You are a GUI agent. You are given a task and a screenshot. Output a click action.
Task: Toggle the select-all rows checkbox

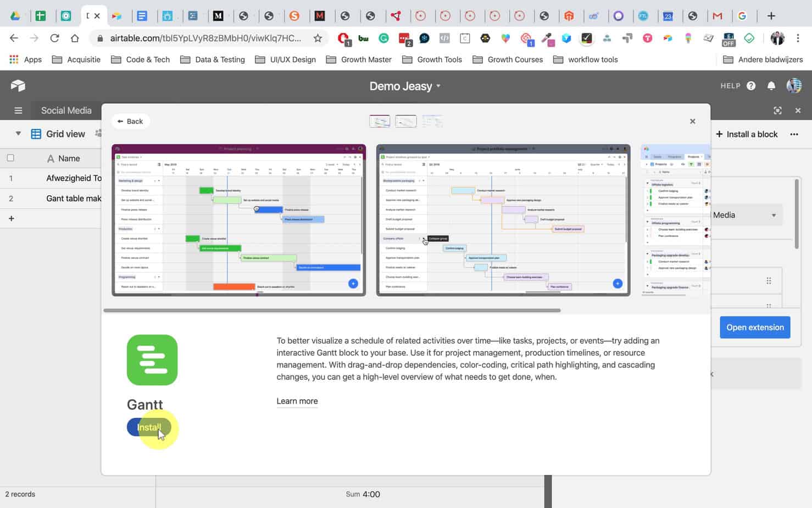click(x=10, y=158)
